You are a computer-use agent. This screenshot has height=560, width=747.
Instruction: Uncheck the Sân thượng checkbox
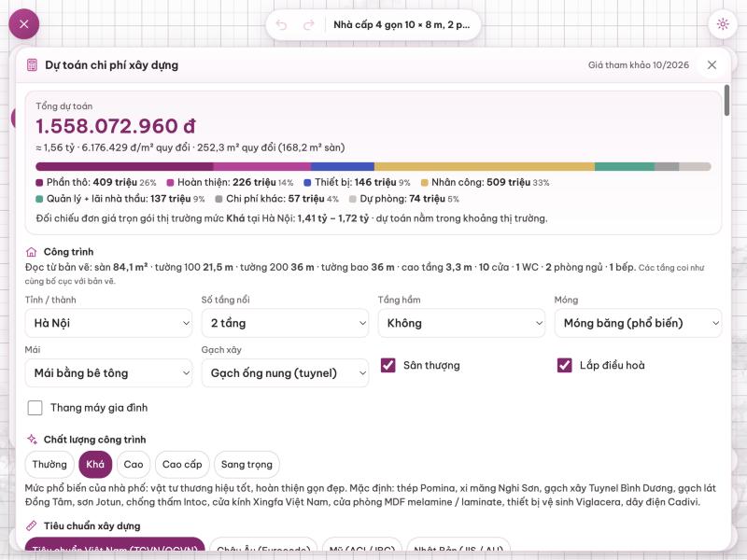388,365
